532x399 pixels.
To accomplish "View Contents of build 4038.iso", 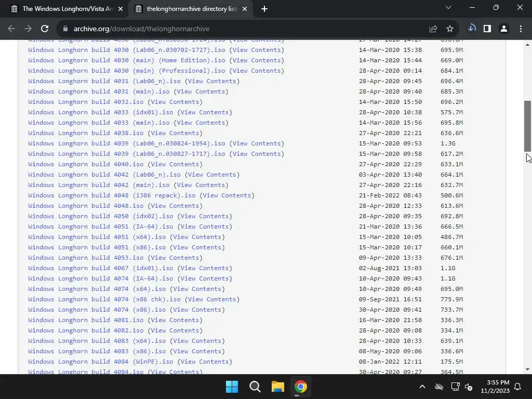I will click(175, 133).
